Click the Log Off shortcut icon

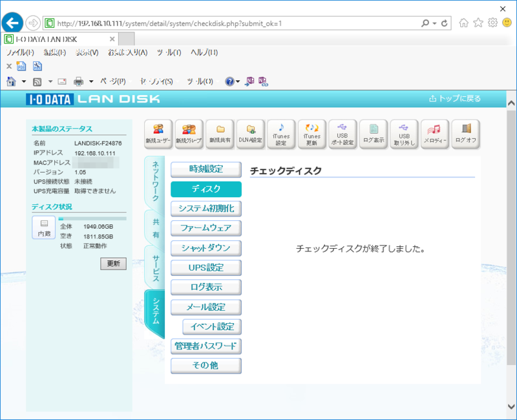[x=465, y=134]
